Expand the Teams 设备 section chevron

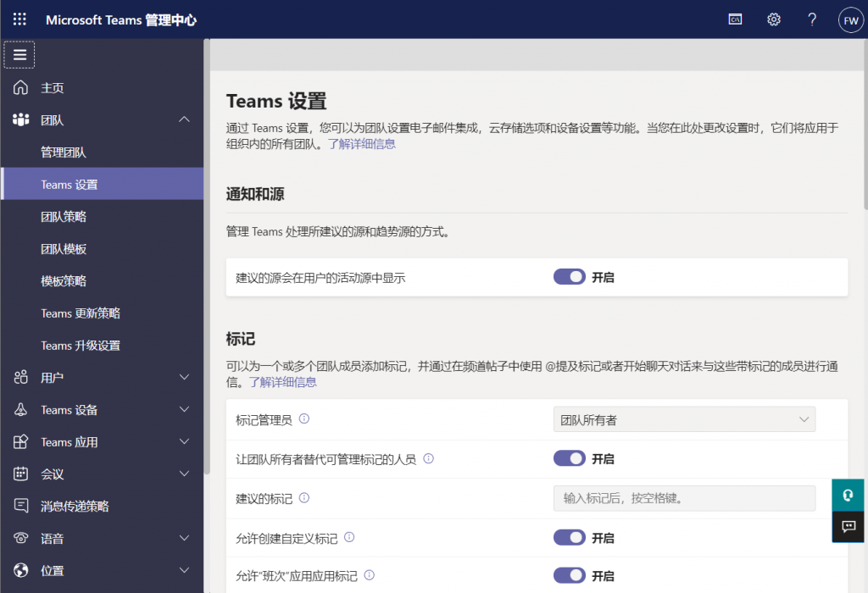click(x=184, y=409)
